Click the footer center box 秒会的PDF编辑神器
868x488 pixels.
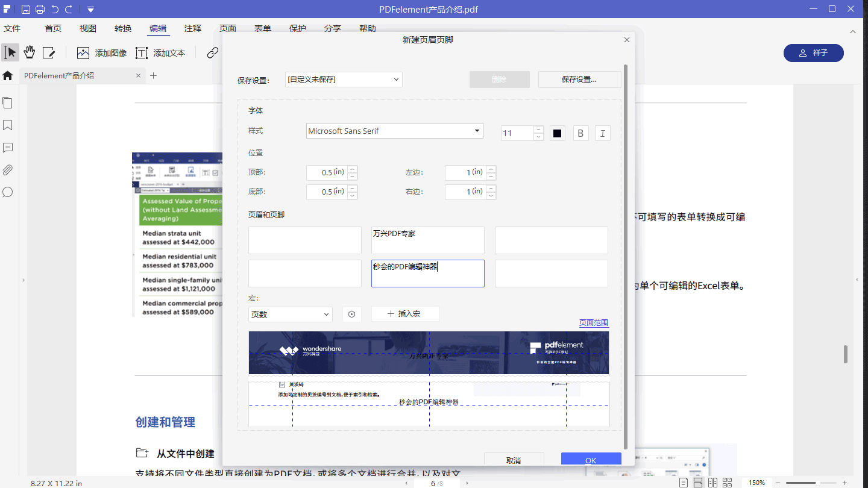pos(428,274)
